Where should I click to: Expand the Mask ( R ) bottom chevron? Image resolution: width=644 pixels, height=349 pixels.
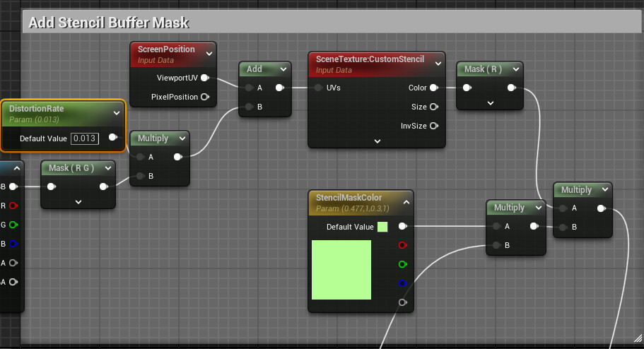click(491, 103)
